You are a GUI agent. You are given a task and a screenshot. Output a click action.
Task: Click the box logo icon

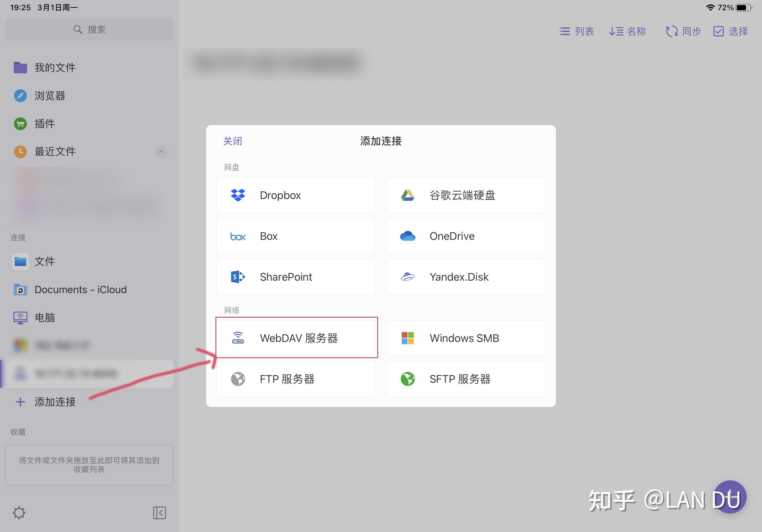238,236
